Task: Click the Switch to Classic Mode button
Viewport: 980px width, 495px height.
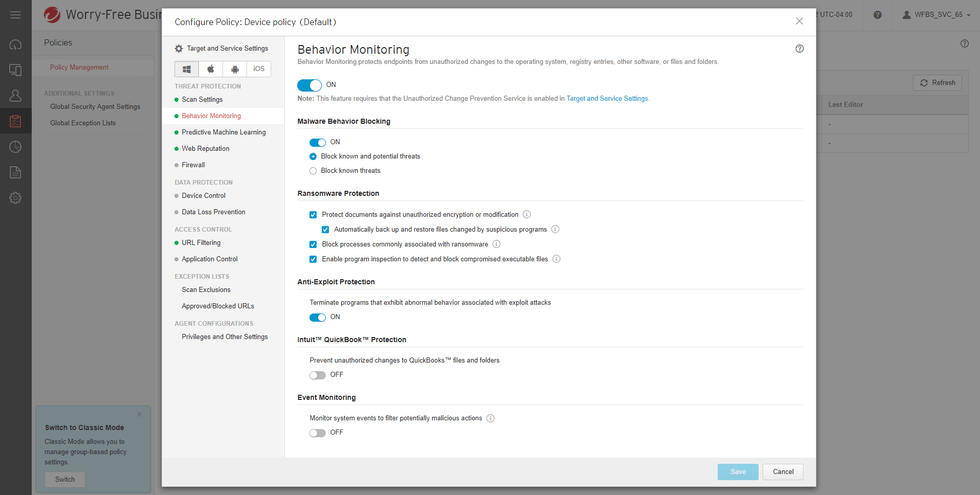Action: tap(65, 479)
